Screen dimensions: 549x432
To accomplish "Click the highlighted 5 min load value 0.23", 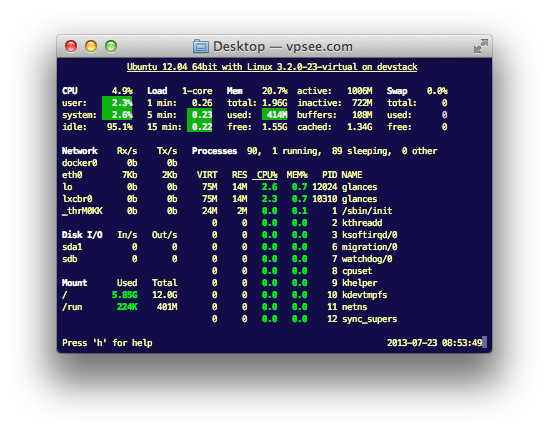I will [200, 114].
